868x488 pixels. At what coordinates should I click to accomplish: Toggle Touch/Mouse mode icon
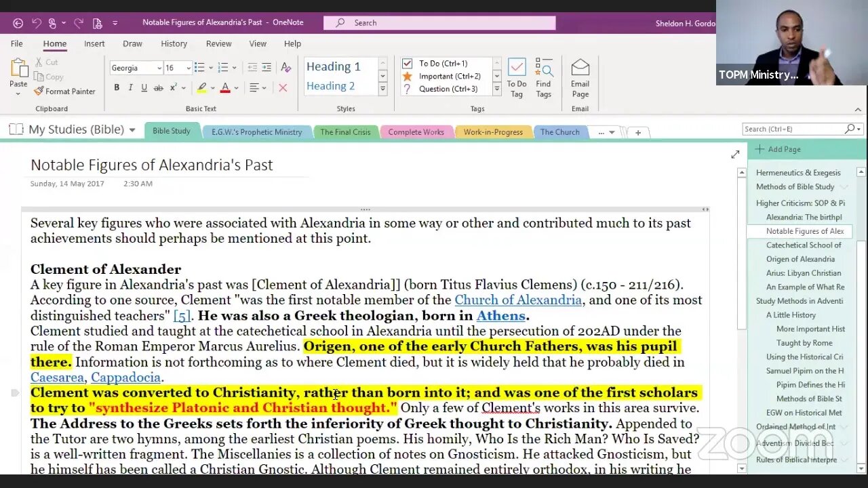[52, 23]
